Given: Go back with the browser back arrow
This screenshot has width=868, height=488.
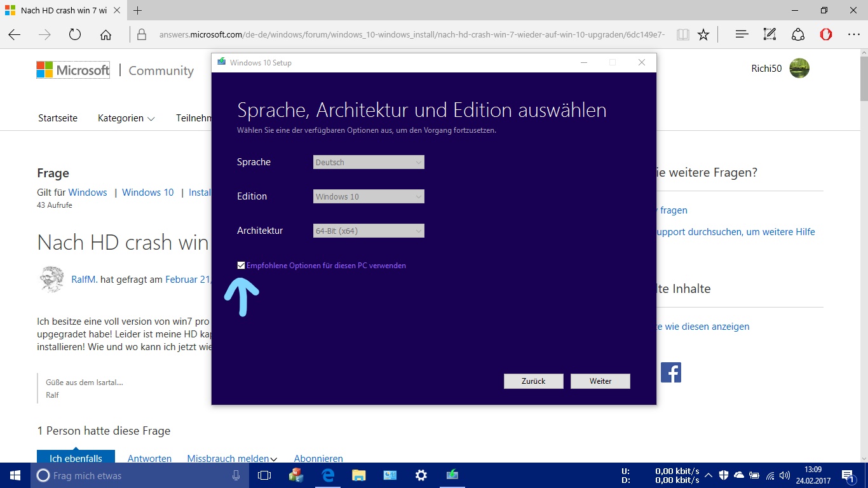Looking at the screenshot, I should coord(14,35).
